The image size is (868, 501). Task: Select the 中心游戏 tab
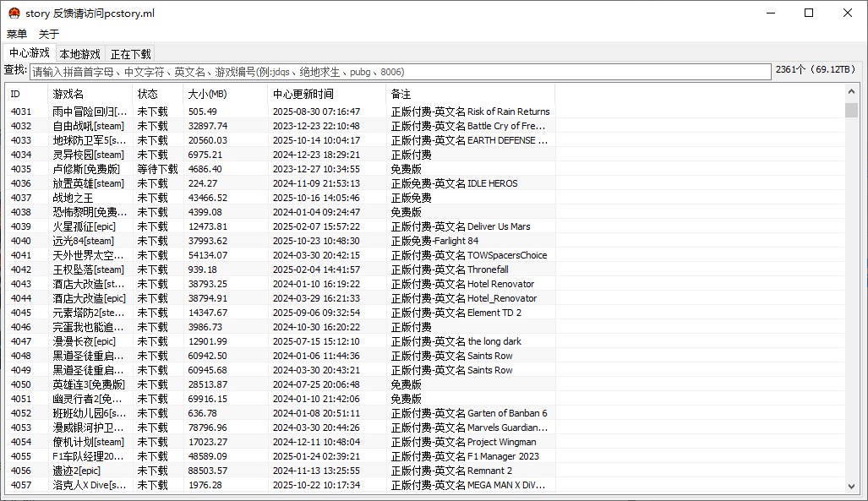tap(28, 52)
